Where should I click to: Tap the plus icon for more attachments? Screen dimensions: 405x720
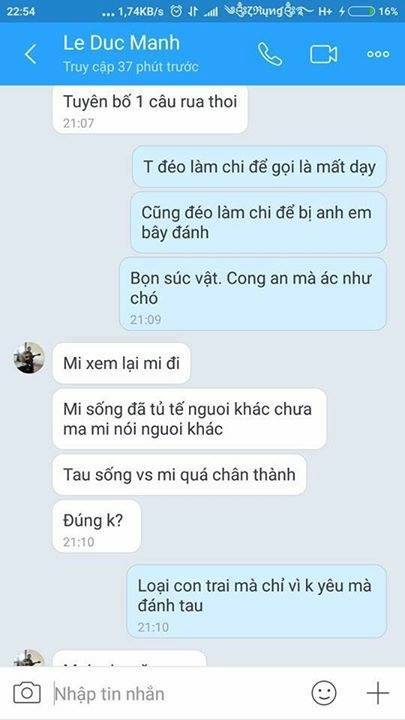coord(377,692)
